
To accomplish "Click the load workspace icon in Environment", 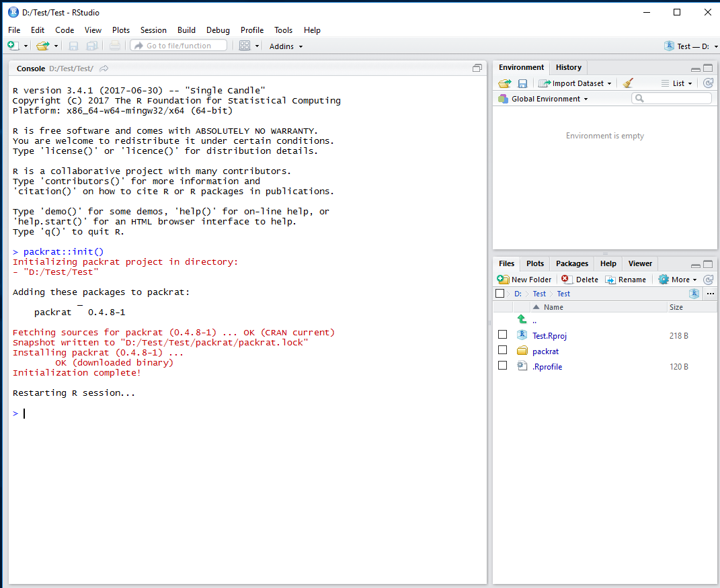I will pos(505,83).
